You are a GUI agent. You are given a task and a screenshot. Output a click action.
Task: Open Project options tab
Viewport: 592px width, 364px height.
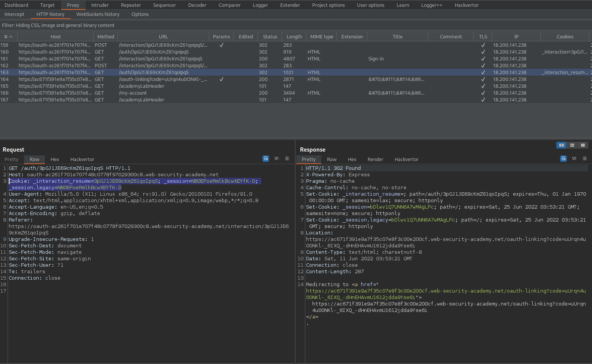point(329,5)
